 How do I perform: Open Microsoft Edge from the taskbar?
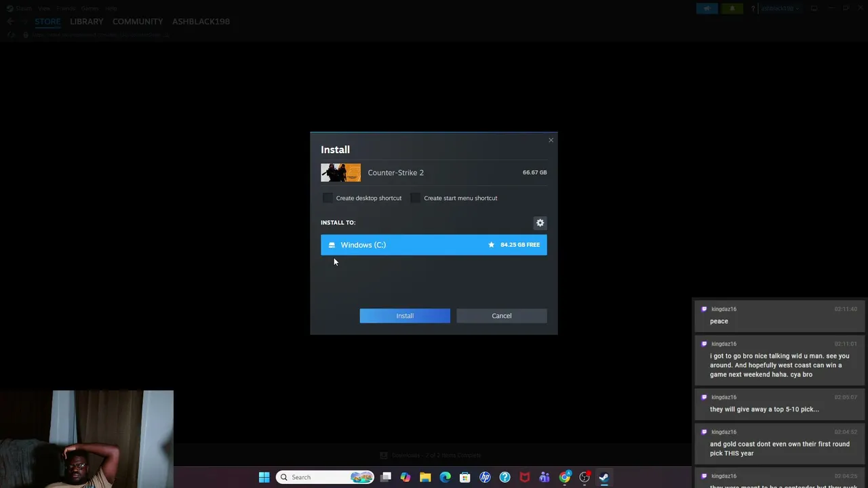445,477
